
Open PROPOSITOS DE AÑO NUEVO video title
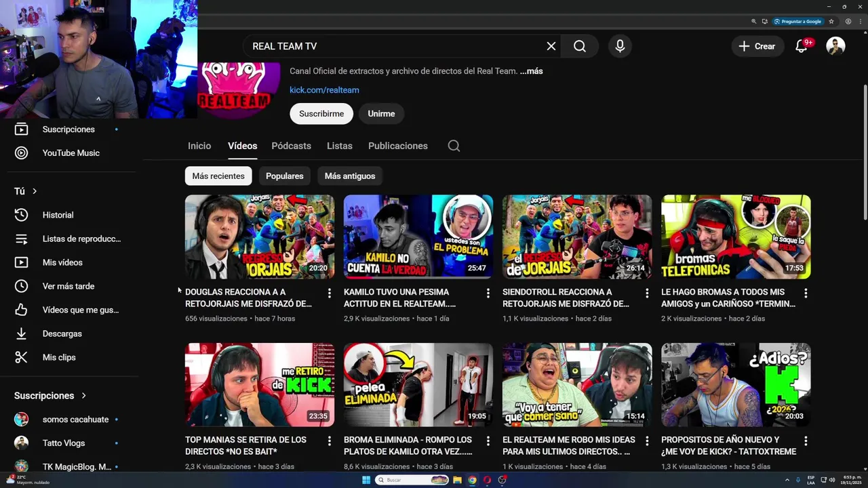(728, 446)
